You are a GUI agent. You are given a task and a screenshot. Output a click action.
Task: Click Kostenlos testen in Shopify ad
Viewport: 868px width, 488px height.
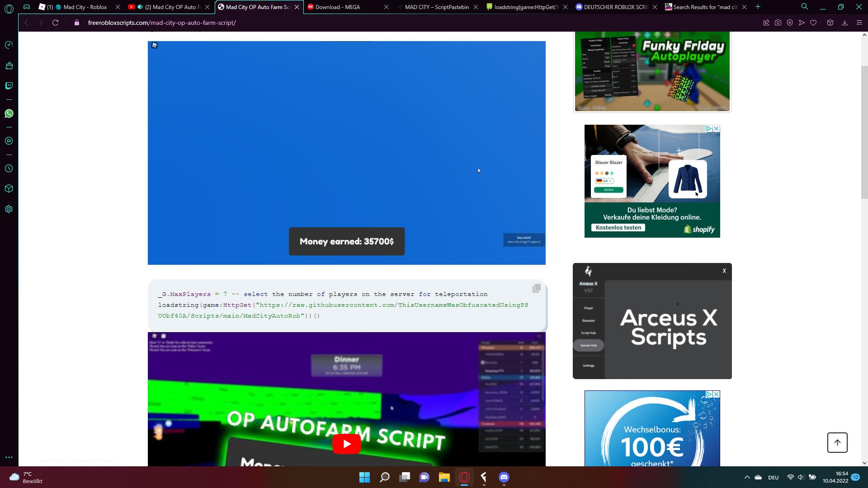click(x=618, y=228)
